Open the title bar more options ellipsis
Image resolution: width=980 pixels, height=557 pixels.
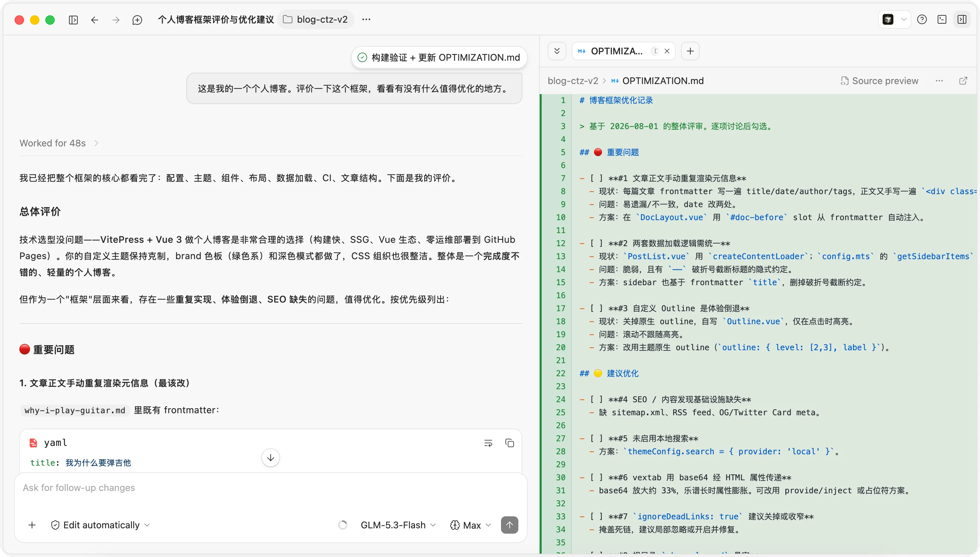(366, 19)
